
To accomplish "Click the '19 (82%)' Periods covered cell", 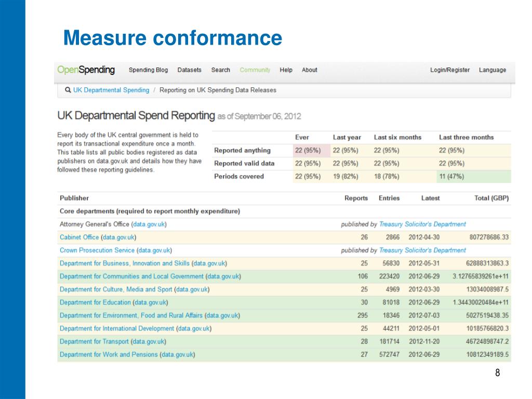I will click(x=345, y=177).
